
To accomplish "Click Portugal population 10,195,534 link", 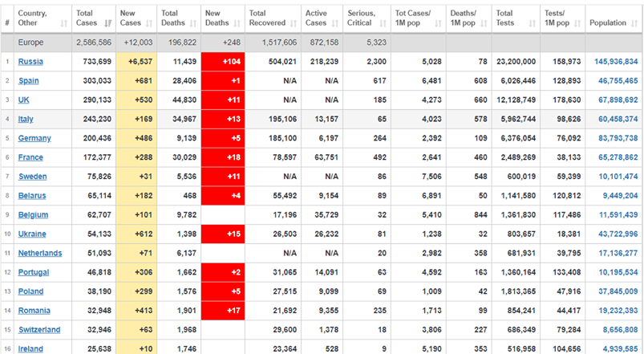I will [x=618, y=272].
